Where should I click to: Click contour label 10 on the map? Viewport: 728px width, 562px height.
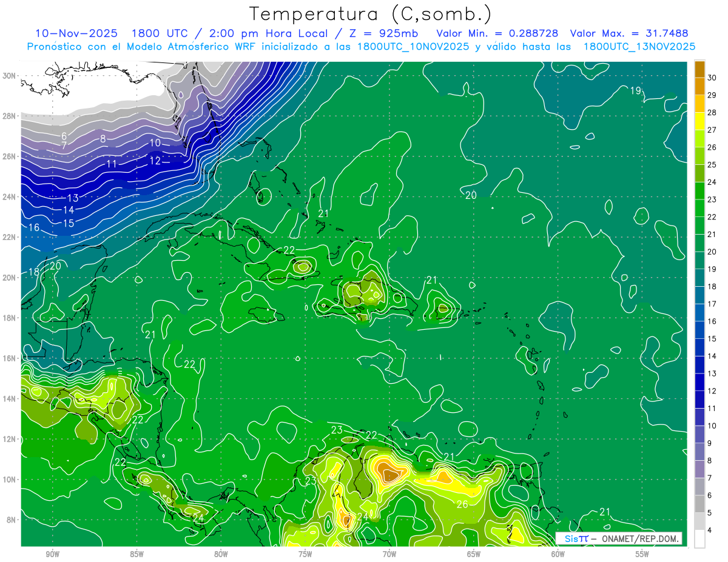(x=155, y=143)
